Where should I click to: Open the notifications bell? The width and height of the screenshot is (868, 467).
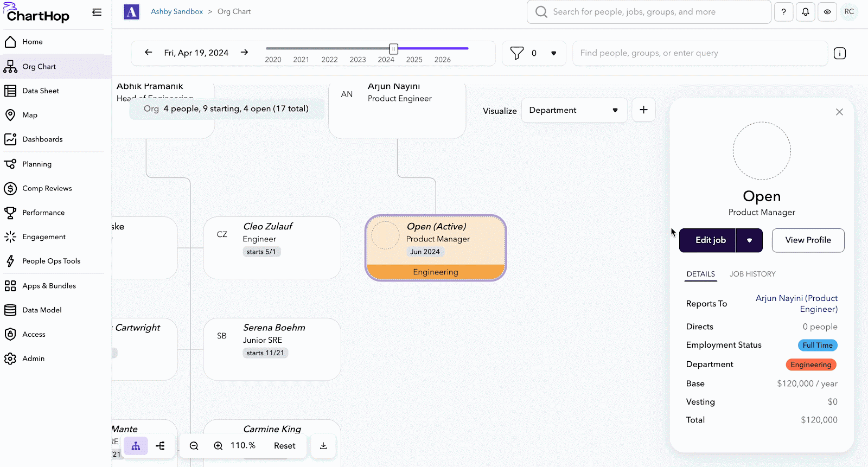click(806, 12)
